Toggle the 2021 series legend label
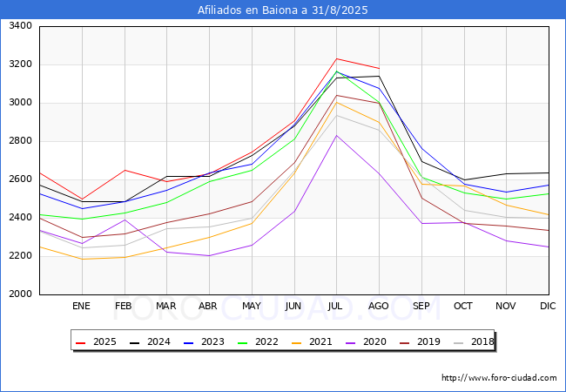566x392 pixels. [x=323, y=342]
